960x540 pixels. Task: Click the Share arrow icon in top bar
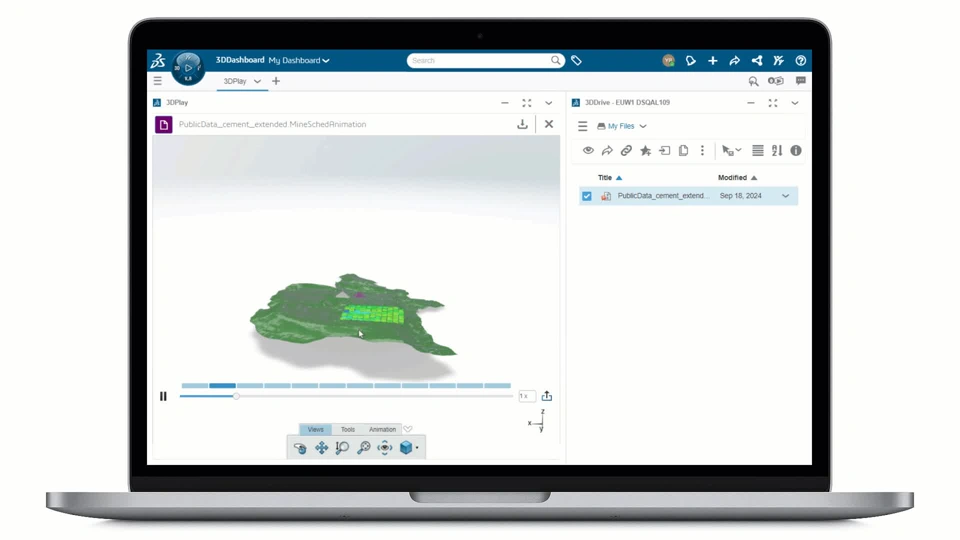pos(735,61)
